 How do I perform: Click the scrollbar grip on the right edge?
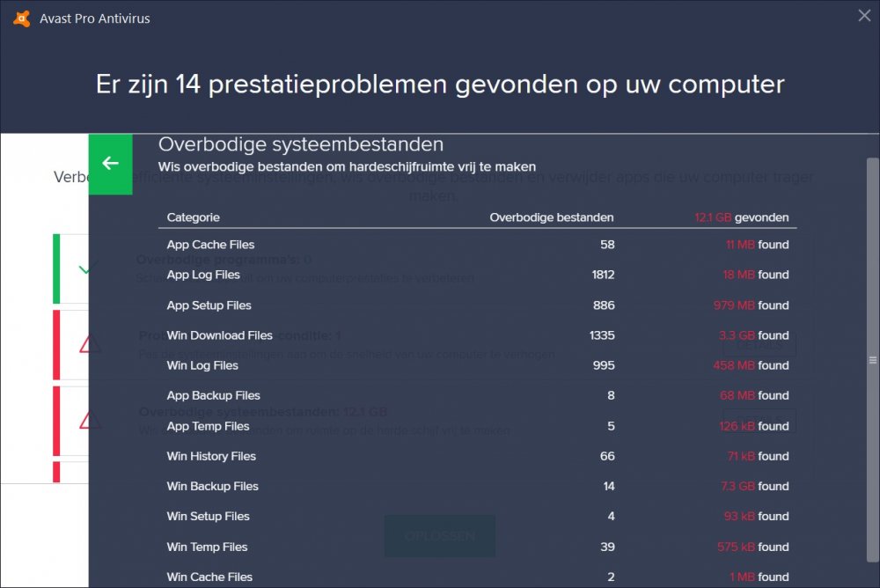click(872, 360)
